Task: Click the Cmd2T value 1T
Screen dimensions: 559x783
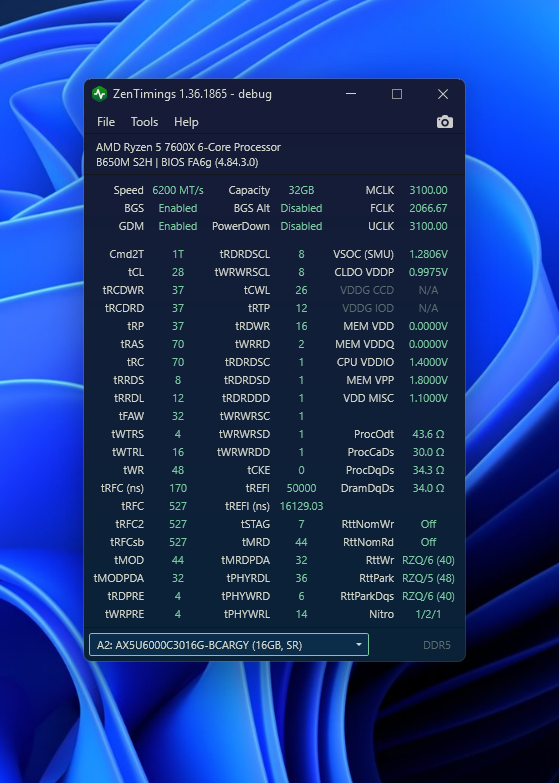Action: point(178,254)
